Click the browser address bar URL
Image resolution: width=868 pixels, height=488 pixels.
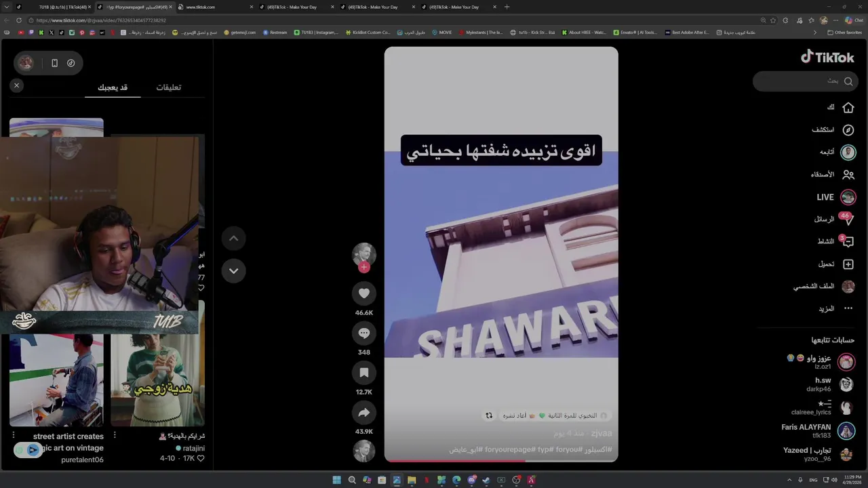[101, 20]
